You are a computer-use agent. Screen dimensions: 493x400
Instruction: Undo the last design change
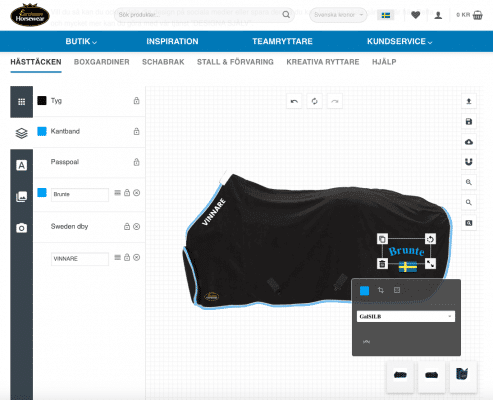click(294, 101)
